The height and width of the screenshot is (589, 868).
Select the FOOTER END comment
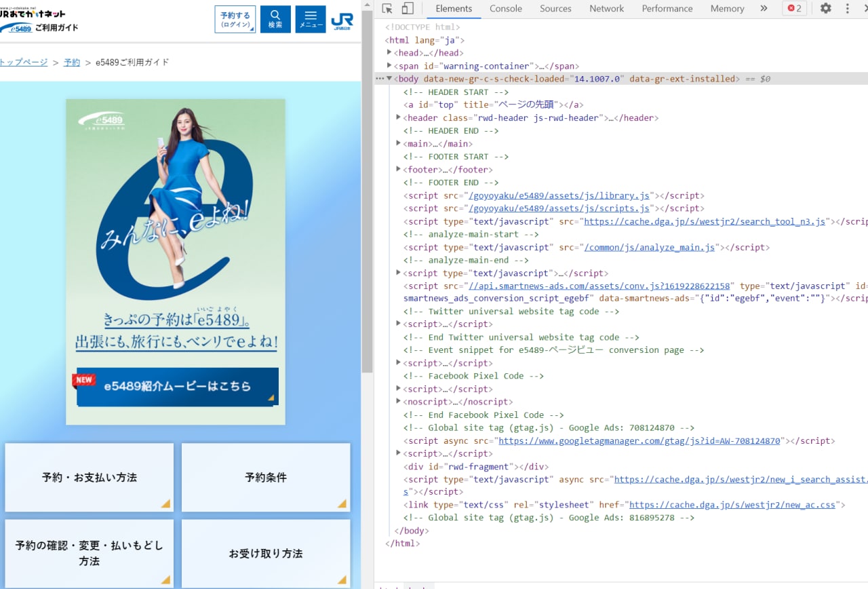[x=451, y=182]
